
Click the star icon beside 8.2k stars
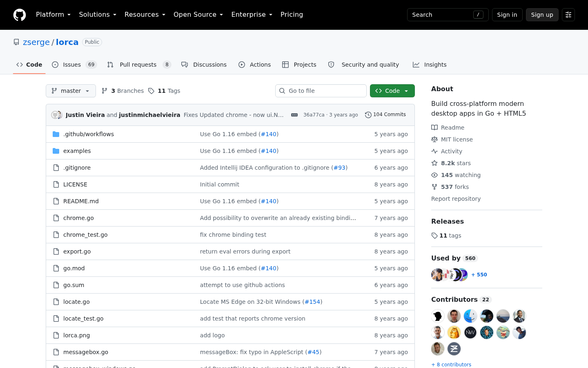[x=434, y=163]
